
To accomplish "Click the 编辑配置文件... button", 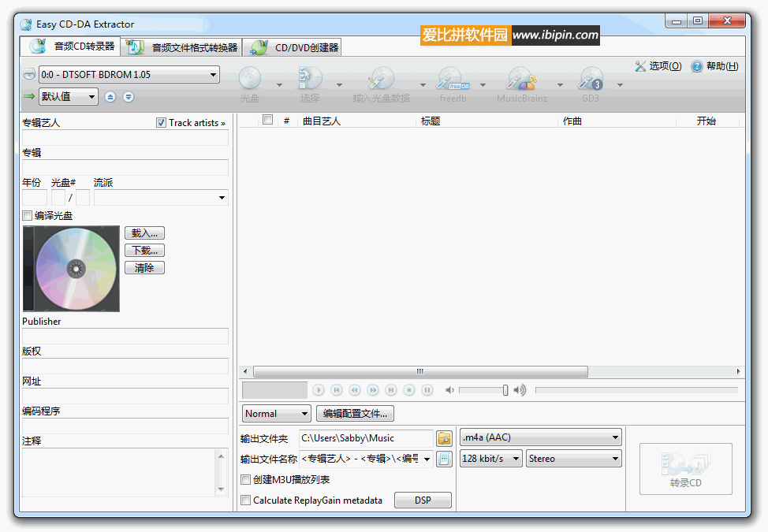I will click(355, 414).
